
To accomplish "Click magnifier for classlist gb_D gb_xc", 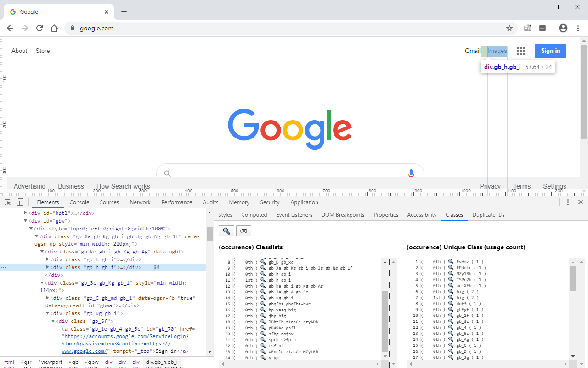I will pos(263,262).
